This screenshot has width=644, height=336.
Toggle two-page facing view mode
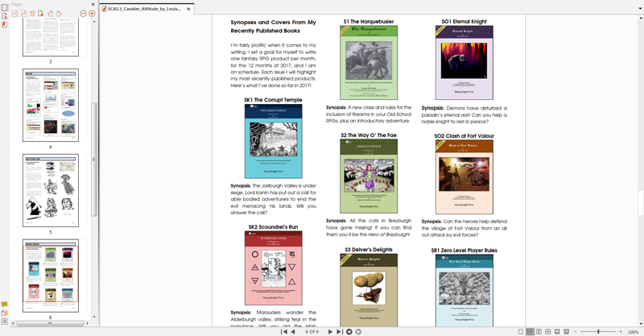tap(539, 331)
